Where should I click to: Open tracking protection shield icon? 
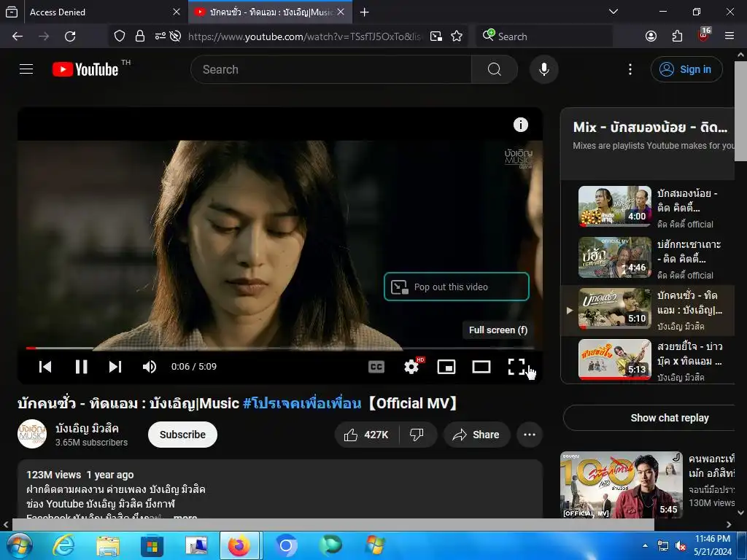[120, 36]
